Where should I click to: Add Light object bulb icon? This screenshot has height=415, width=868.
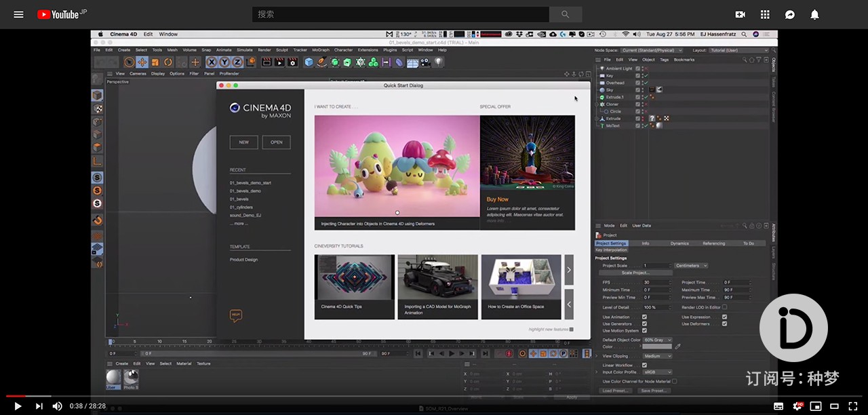[x=438, y=62]
